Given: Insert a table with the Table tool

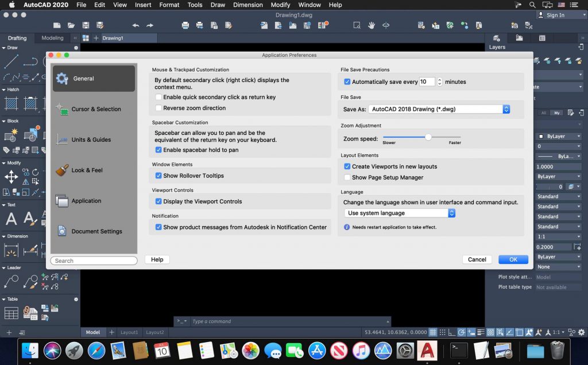Looking at the screenshot, I should tap(11, 313).
